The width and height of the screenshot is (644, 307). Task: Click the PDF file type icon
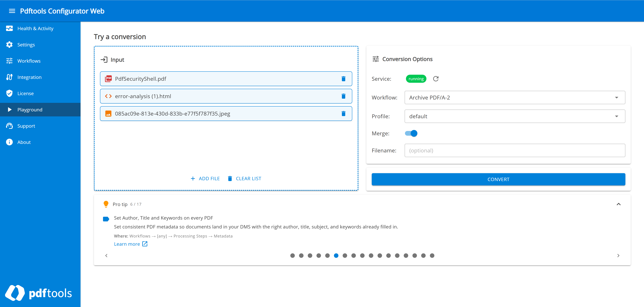coord(108,79)
